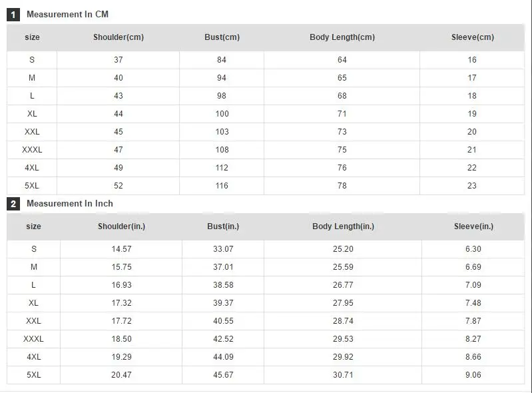The image size is (532, 393).
Task: Click the number 2 section badge
Action: pyautogui.click(x=13, y=204)
